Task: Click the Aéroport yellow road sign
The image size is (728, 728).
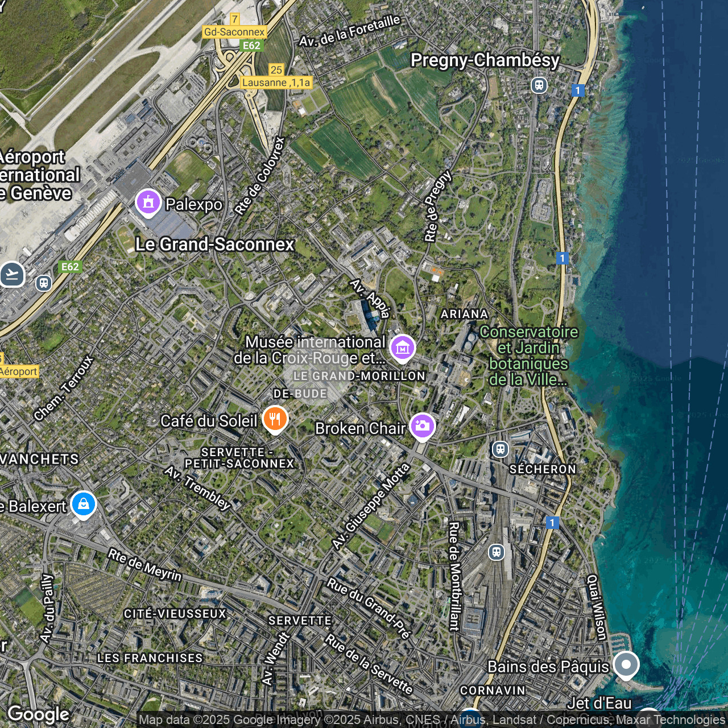Action: pos(19,371)
